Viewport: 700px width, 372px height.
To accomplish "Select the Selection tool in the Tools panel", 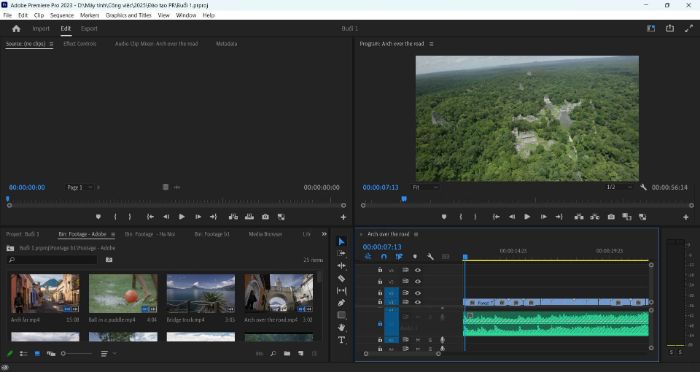I will point(342,242).
